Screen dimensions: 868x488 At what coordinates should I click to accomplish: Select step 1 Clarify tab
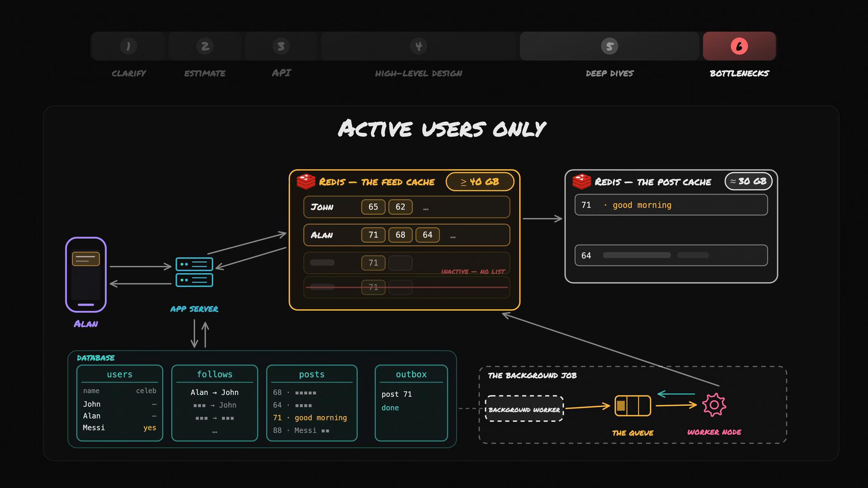(x=128, y=46)
